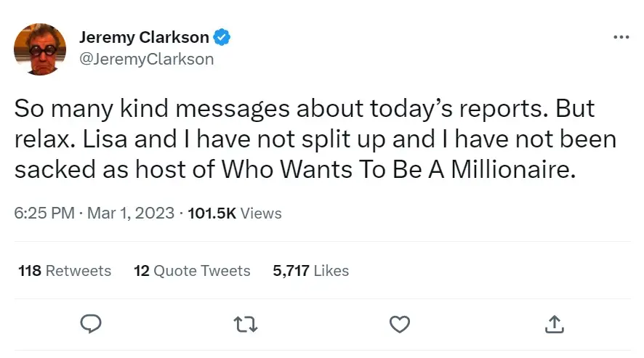Click the 101.5K view count number

tap(211, 213)
